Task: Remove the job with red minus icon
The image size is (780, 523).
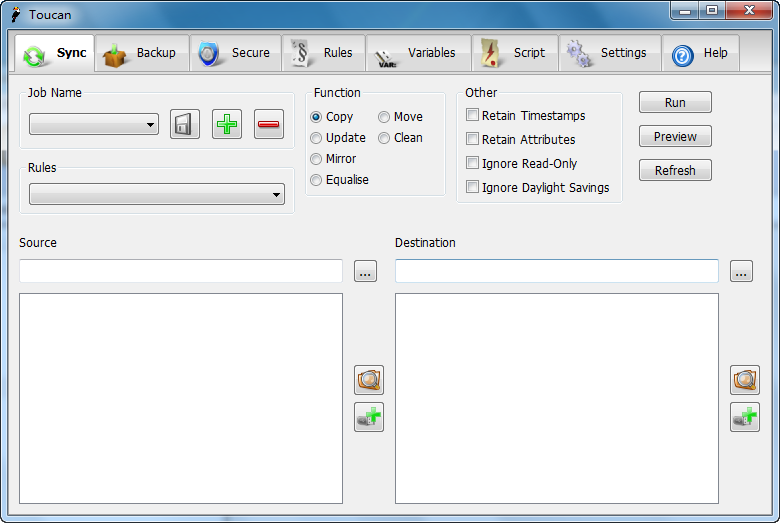Action: [269, 124]
